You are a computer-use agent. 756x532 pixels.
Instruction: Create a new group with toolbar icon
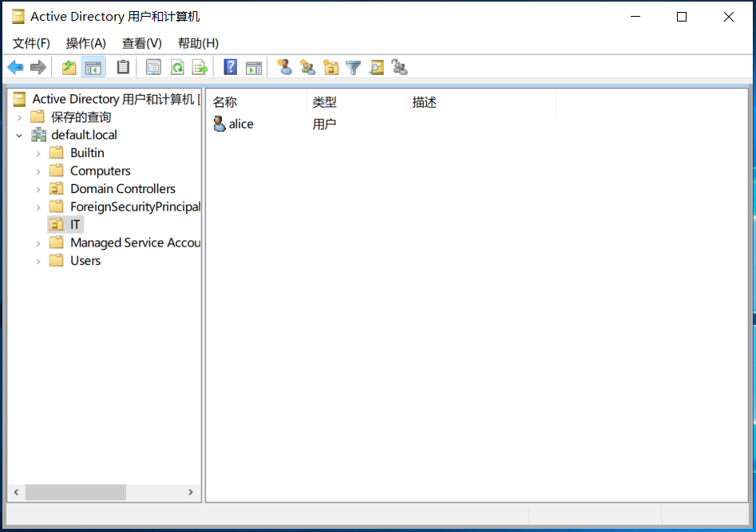[307, 68]
